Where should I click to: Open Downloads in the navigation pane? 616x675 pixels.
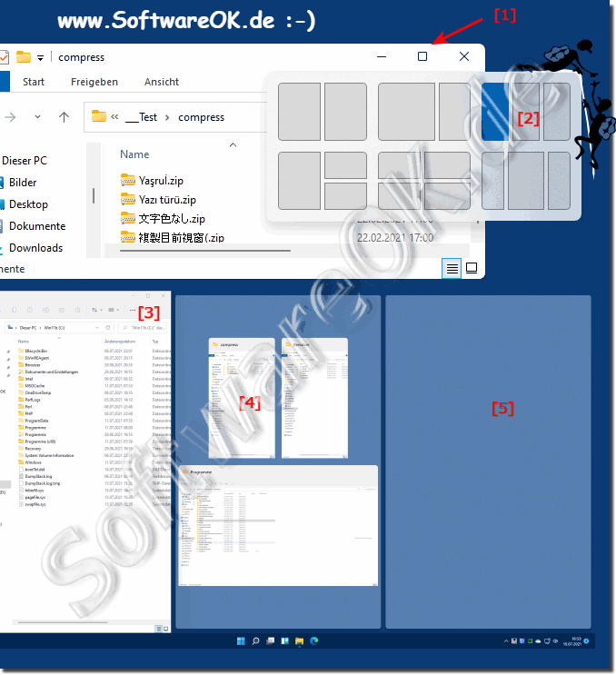point(32,248)
